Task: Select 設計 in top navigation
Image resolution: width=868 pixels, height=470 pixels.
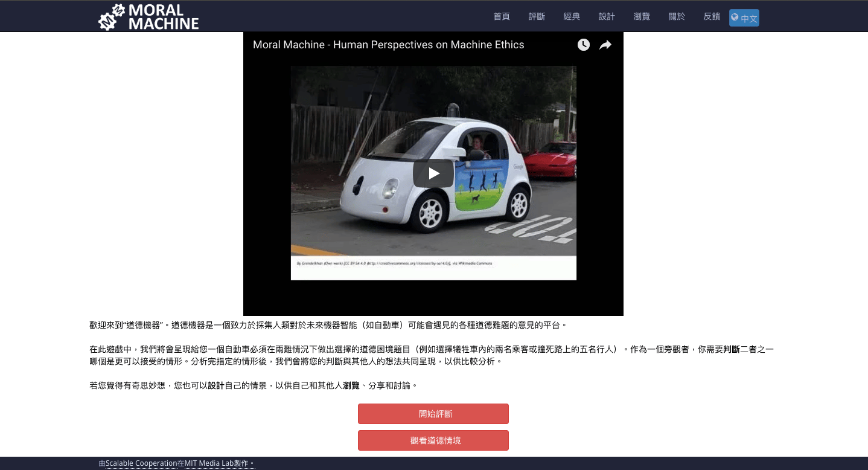Action: point(607,16)
